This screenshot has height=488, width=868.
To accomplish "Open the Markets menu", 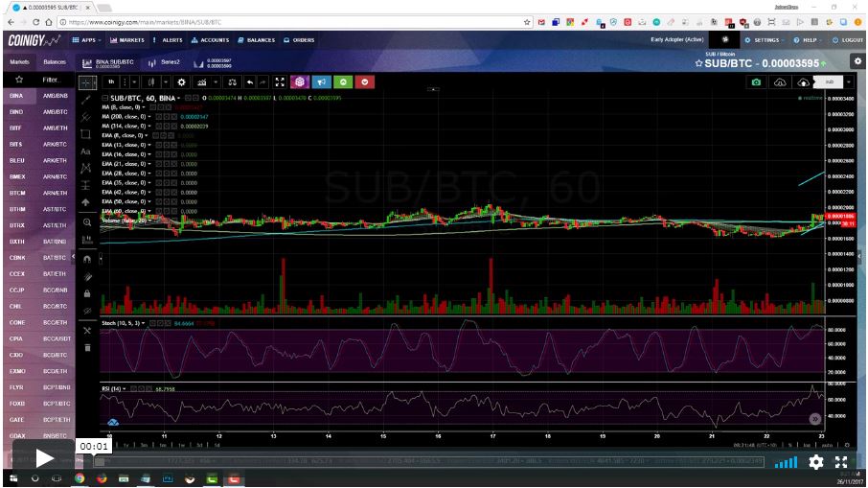I will click(x=127, y=40).
